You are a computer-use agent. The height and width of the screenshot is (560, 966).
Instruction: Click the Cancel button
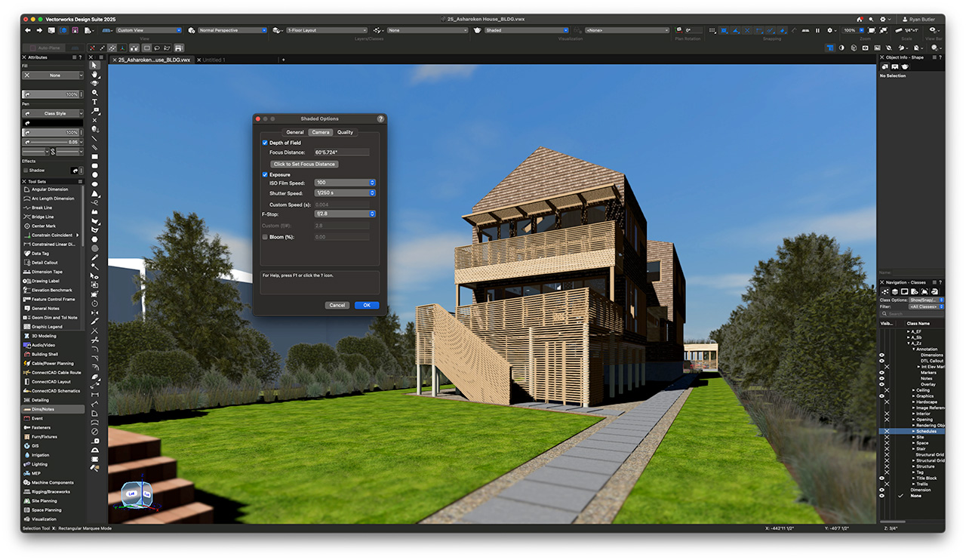pyautogui.click(x=337, y=305)
